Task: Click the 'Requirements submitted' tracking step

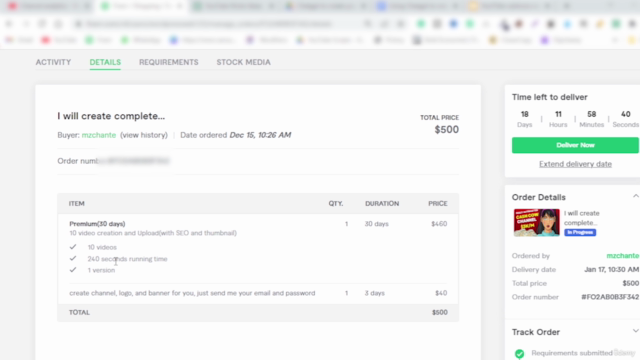Action: [x=572, y=353]
